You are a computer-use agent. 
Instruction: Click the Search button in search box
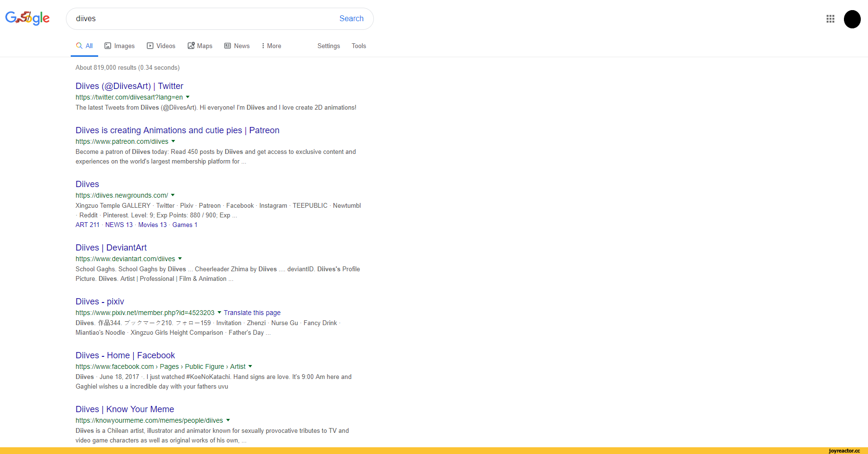pos(351,19)
